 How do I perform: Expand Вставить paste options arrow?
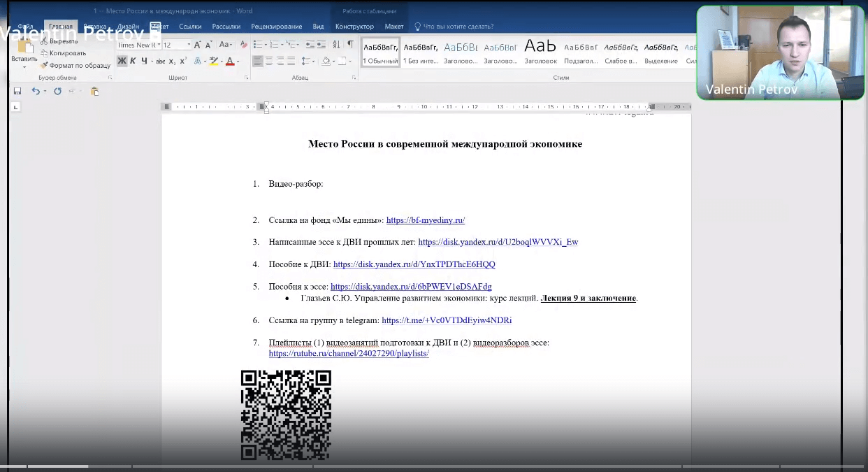tap(24, 67)
